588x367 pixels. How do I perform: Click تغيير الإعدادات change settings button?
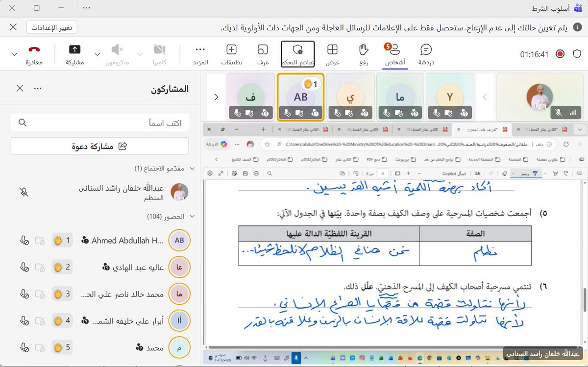point(52,27)
